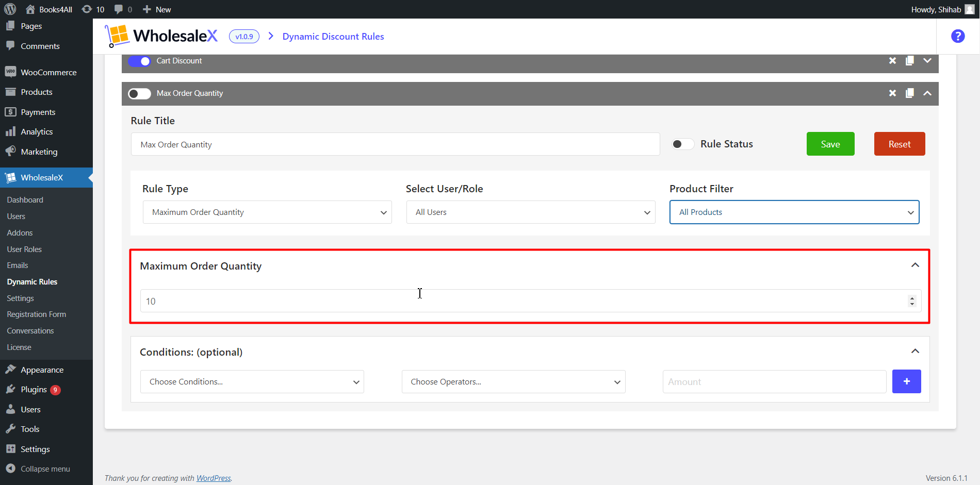980x485 pixels.
Task: Duplicate the Cart Discount rule
Action: (910, 61)
